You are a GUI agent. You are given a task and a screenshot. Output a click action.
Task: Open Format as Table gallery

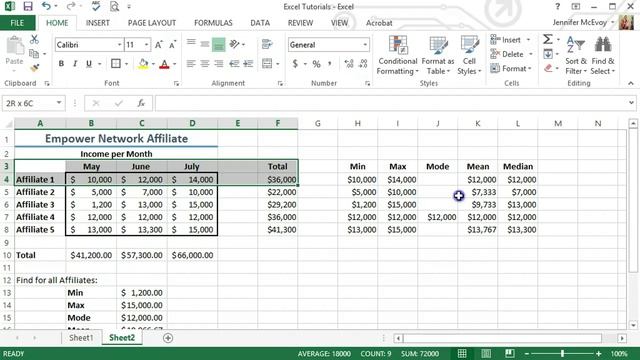pyautogui.click(x=438, y=55)
